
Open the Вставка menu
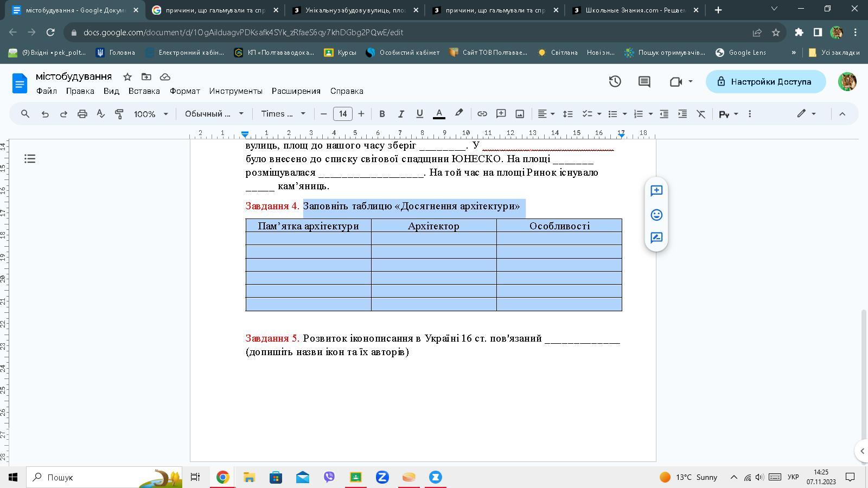pos(144,91)
